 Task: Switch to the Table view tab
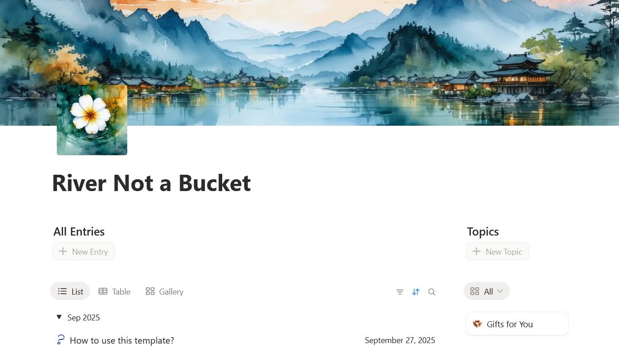[115, 291]
